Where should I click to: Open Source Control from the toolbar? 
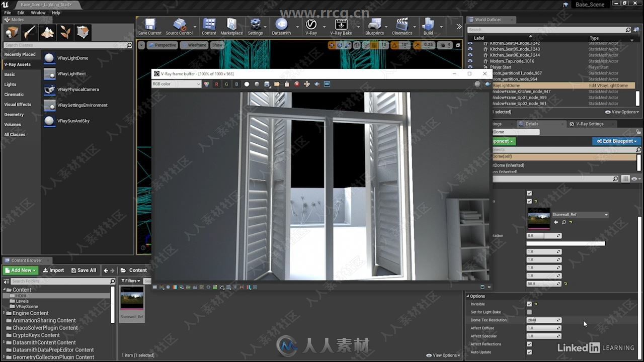pos(179,27)
